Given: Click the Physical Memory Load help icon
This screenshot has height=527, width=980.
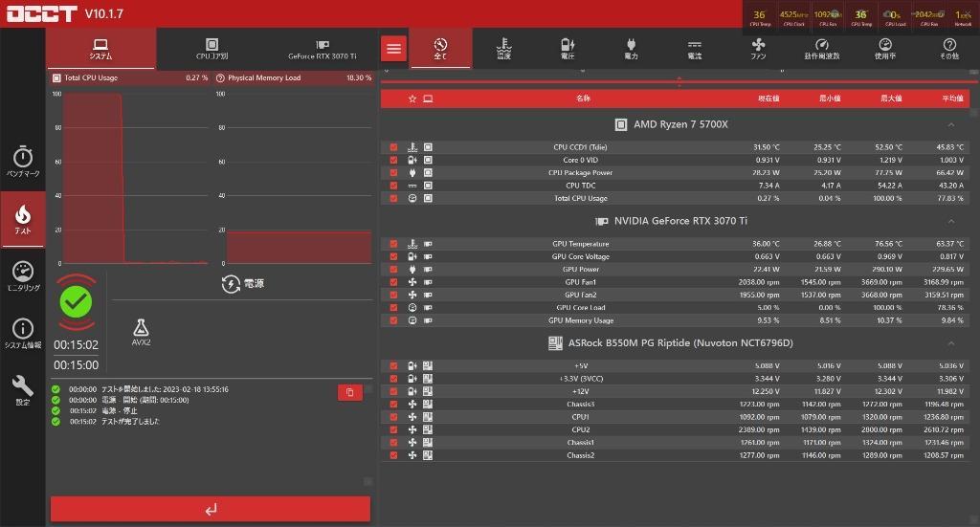Looking at the screenshot, I should pyautogui.click(x=220, y=78).
